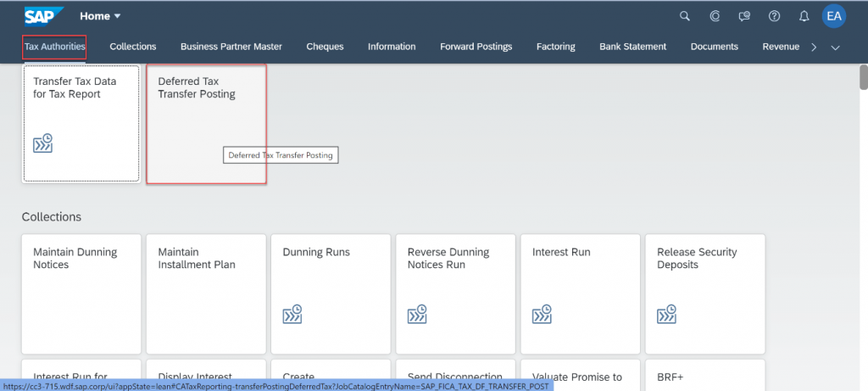Open the Deferred Tax Transfer Posting tile
This screenshot has height=391, width=868.
click(x=207, y=124)
